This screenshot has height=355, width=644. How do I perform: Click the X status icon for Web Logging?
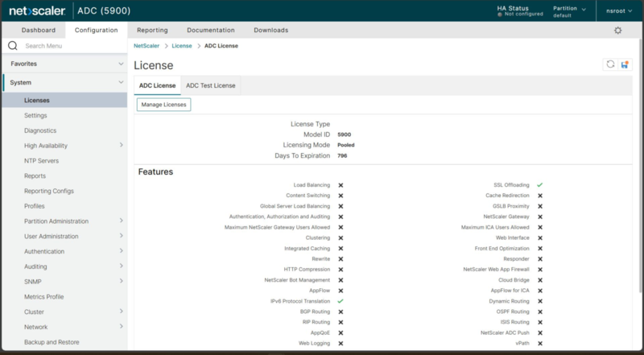click(341, 344)
